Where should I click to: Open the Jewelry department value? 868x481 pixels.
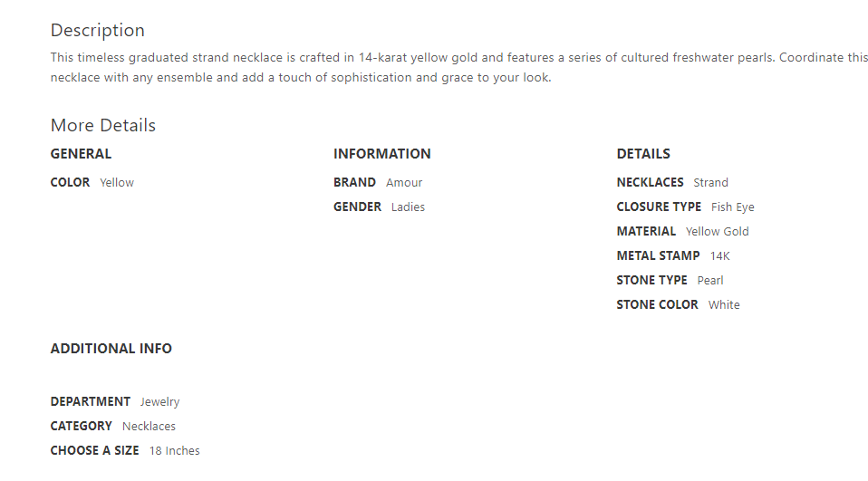[x=159, y=402]
